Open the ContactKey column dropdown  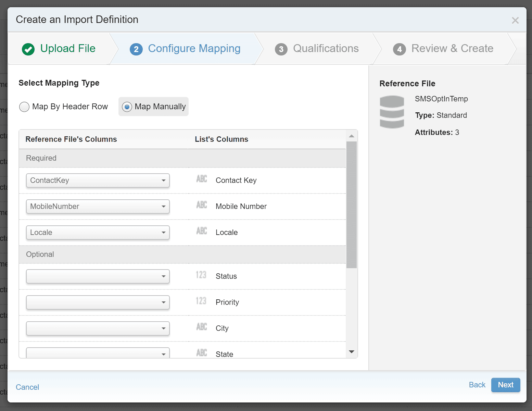pyautogui.click(x=98, y=180)
